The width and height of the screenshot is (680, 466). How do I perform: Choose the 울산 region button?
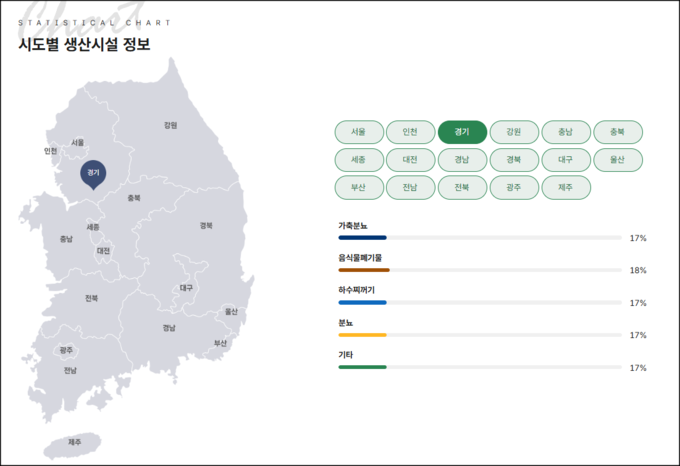tap(617, 160)
